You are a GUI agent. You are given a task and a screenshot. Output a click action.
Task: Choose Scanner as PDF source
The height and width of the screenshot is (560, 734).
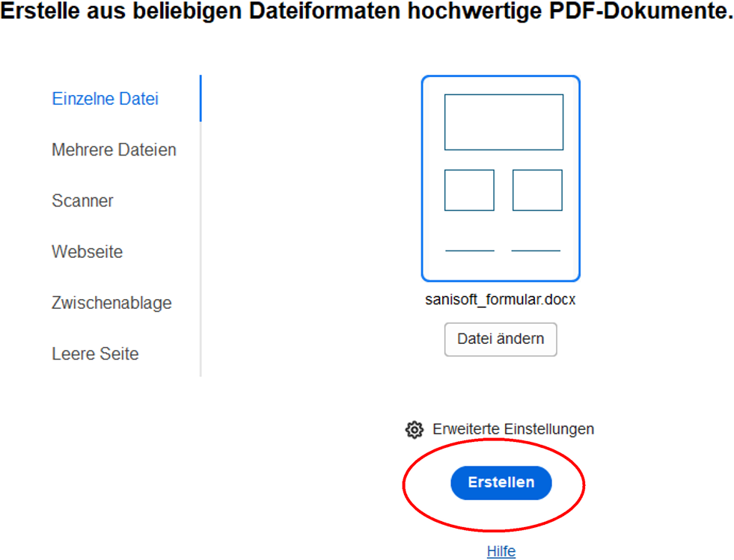click(x=82, y=200)
